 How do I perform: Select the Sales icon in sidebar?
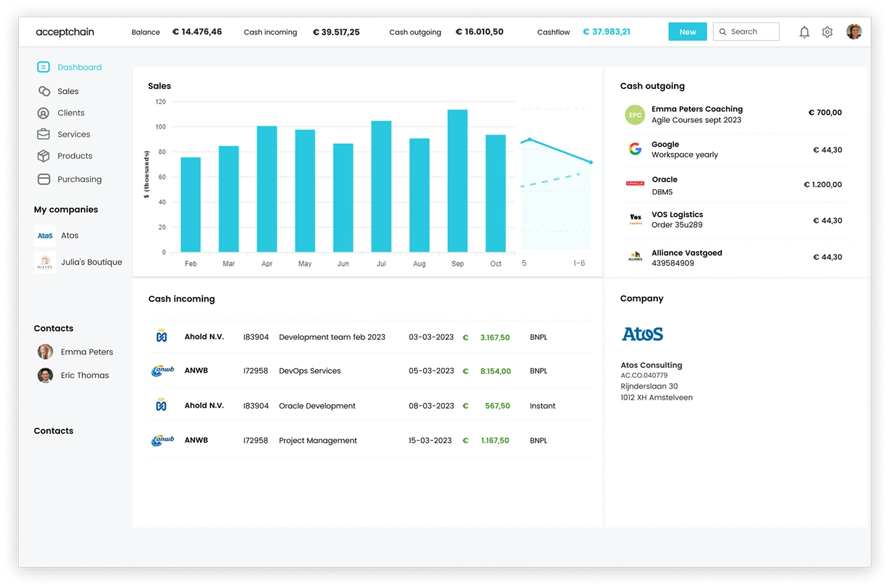[44, 91]
